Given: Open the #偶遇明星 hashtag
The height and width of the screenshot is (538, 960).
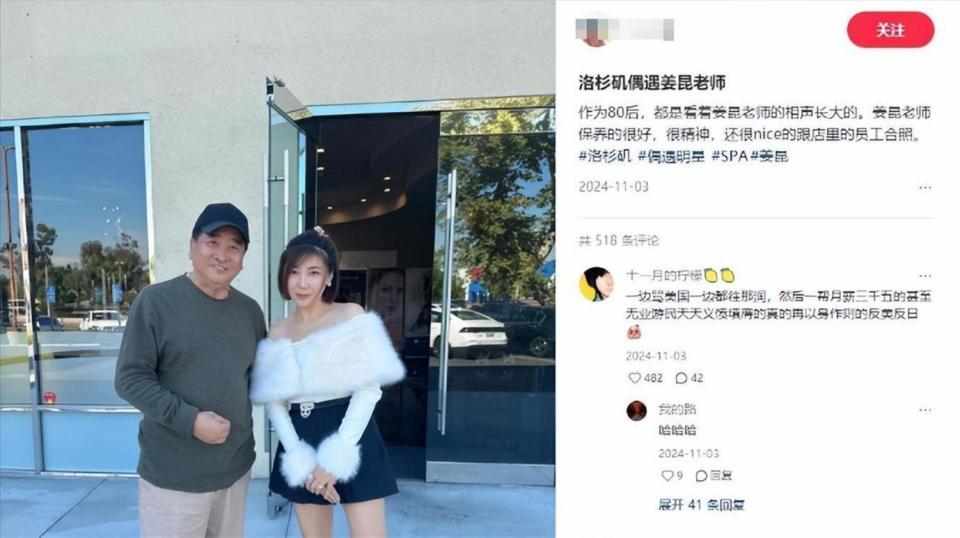Looking at the screenshot, I should tap(671, 156).
